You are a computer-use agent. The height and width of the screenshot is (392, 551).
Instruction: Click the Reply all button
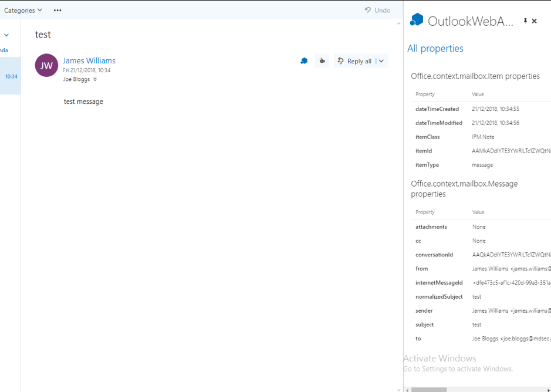(x=354, y=61)
